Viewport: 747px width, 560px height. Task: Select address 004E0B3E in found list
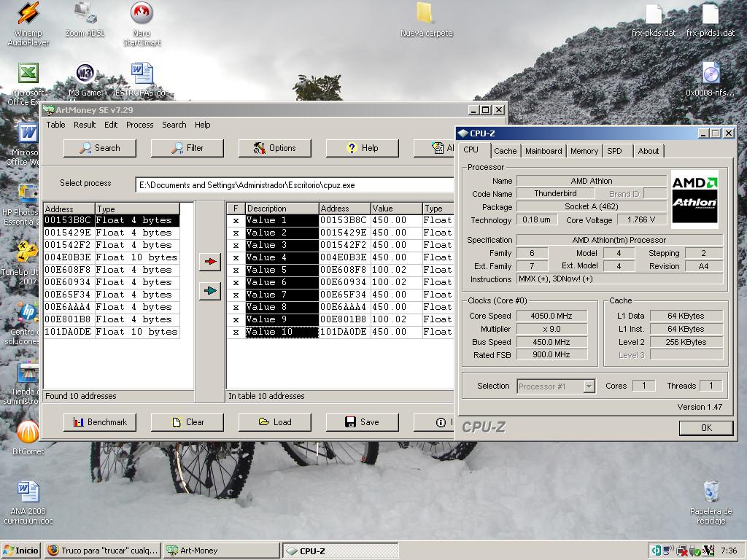tap(68, 257)
